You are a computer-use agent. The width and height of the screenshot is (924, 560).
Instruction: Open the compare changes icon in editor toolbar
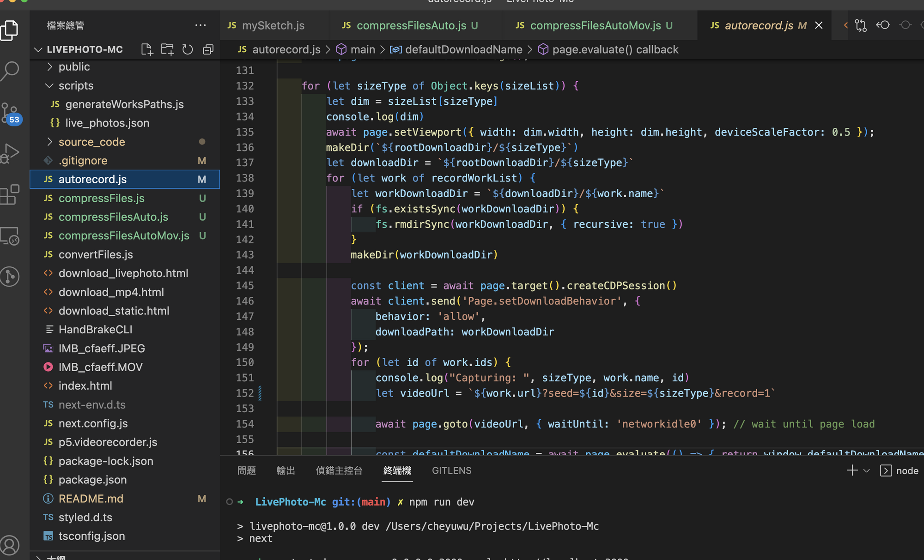coord(861,25)
